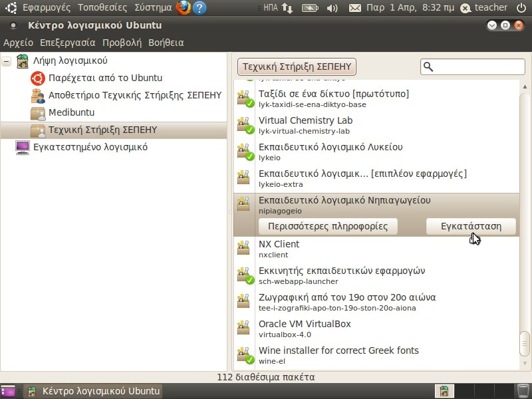Select the lykeio-extra package row
The height and width of the screenshot is (399, 532).
pos(376,178)
